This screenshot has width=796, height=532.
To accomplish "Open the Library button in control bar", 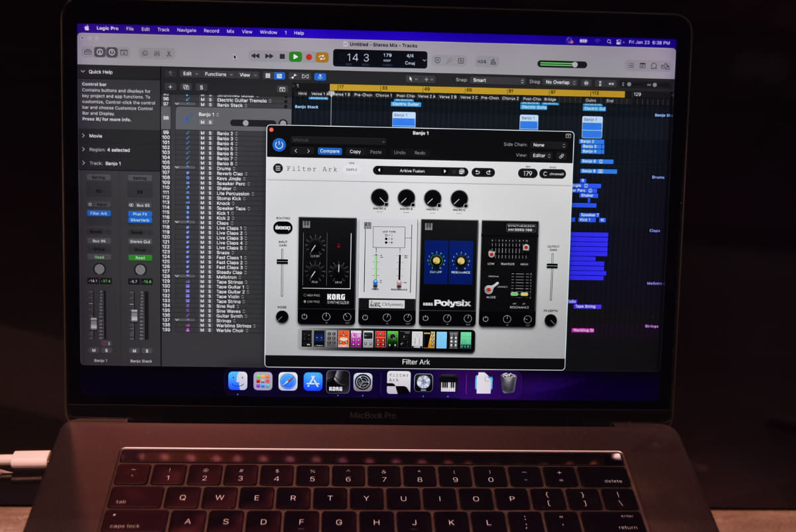I will point(87,51).
